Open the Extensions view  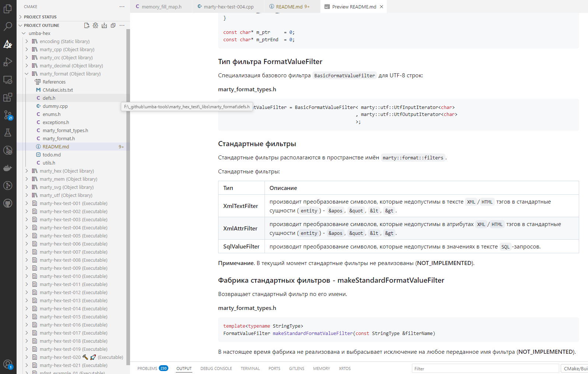[8, 97]
